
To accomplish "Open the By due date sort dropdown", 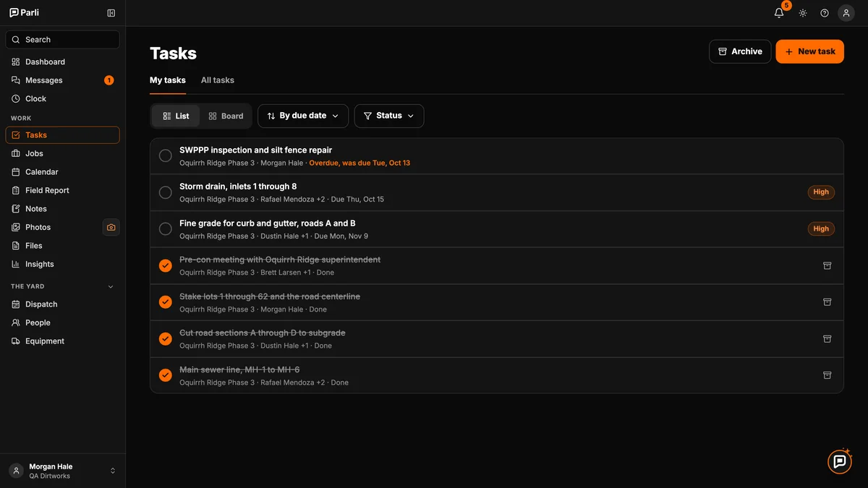I will (x=303, y=116).
